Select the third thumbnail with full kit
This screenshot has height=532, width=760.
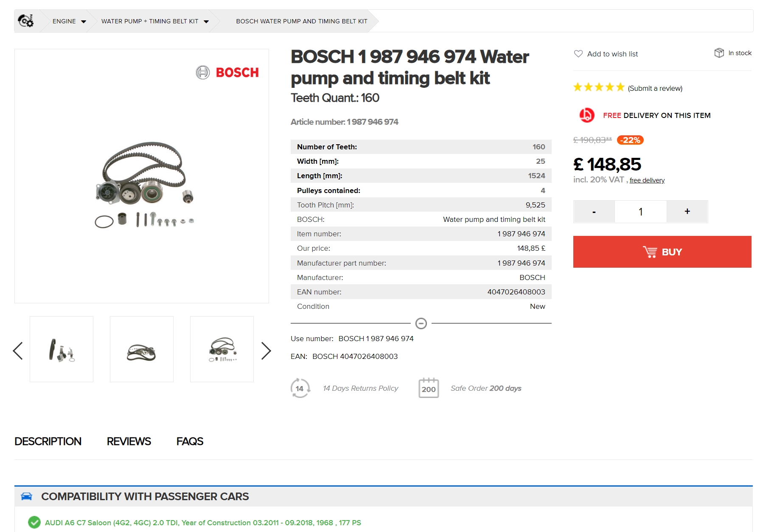click(x=222, y=349)
